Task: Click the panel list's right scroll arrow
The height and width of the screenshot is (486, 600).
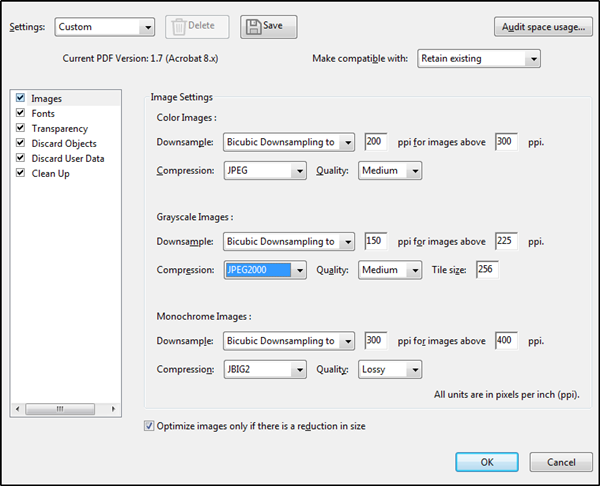Action: pos(113,409)
